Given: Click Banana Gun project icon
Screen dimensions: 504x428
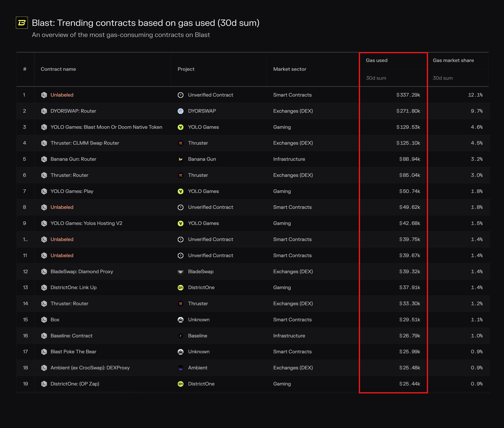Looking at the screenshot, I should click(x=180, y=159).
